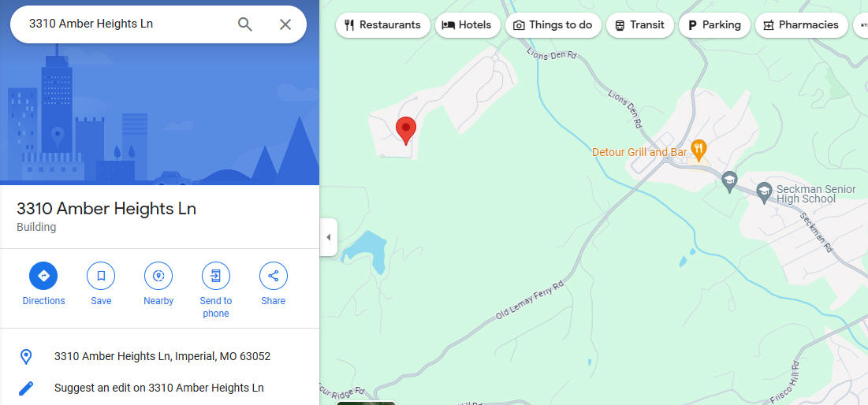The image size is (868, 405).
Task: Clear the search with the X icon
Action: click(285, 24)
